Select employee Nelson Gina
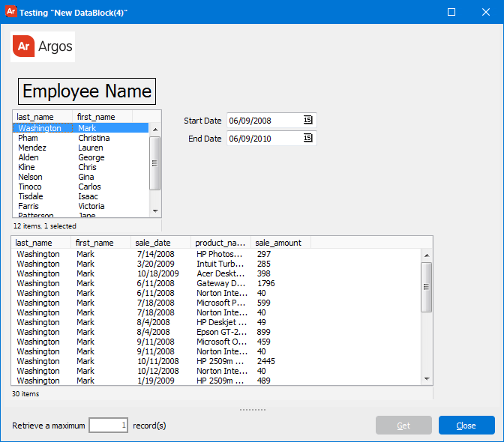Screen dimensions: 504x442 81,177
